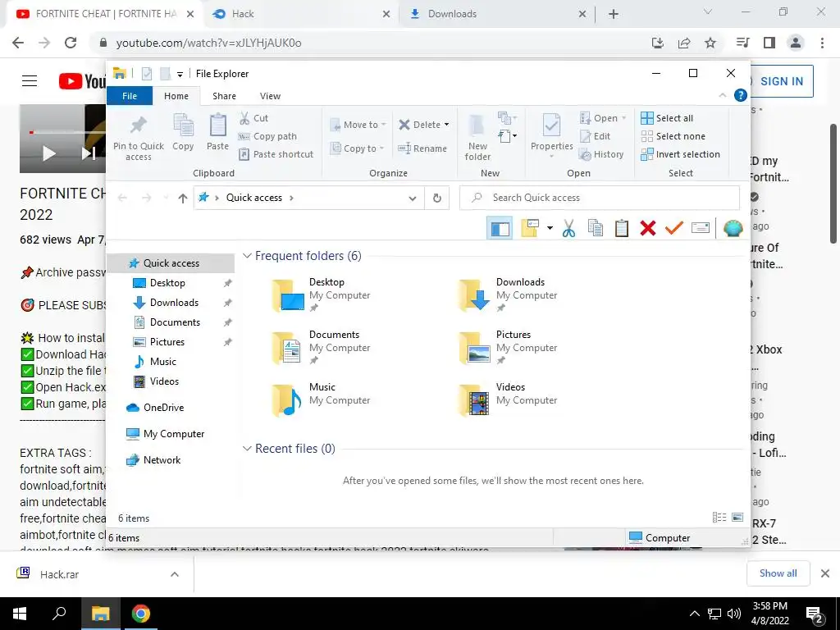Click the red X delete icon

tap(648, 228)
